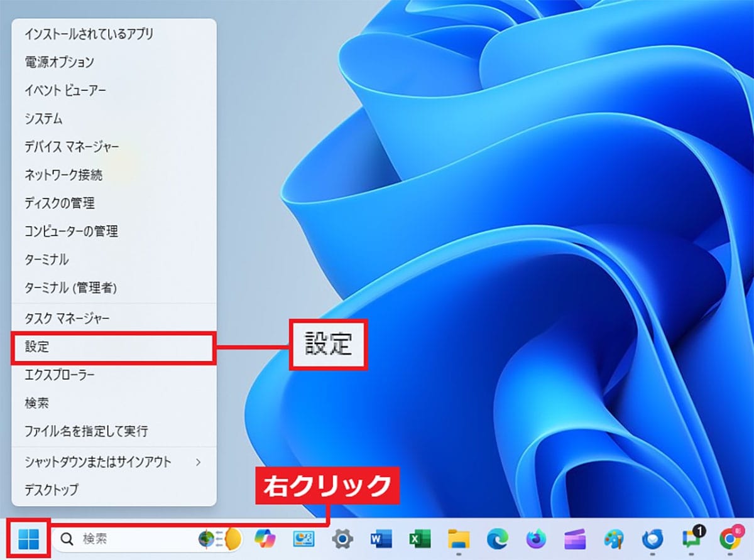Open the Clipchamp video editor icon
The height and width of the screenshot is (560, 754).
tap(575, 539)
